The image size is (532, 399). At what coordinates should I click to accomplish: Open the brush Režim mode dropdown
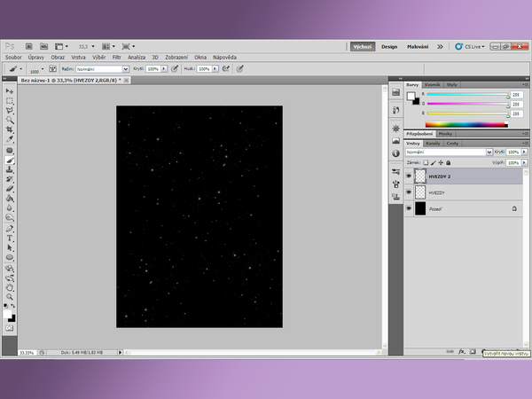click(100, 68)
